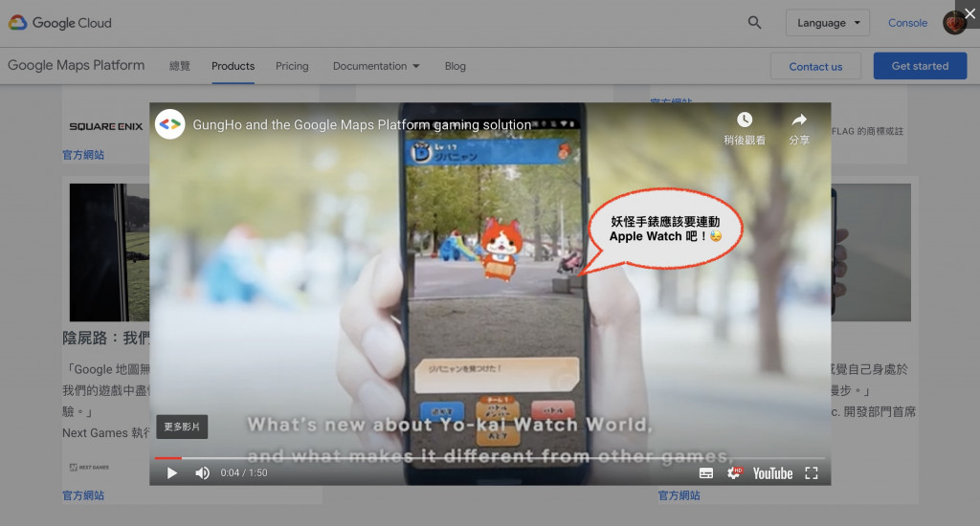Seek on the video progress bar
Screen dimensions: 980x526
pyautogui.click(x=490, y=458)
